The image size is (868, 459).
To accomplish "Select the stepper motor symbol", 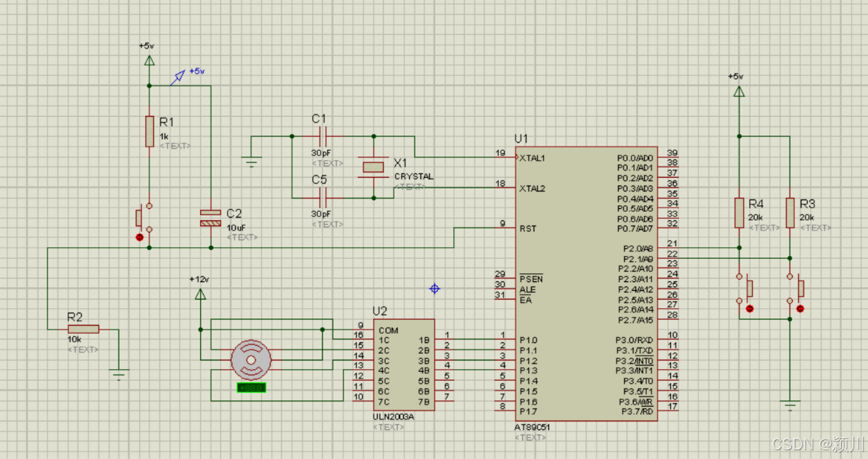I will click(x=251, y=360).
